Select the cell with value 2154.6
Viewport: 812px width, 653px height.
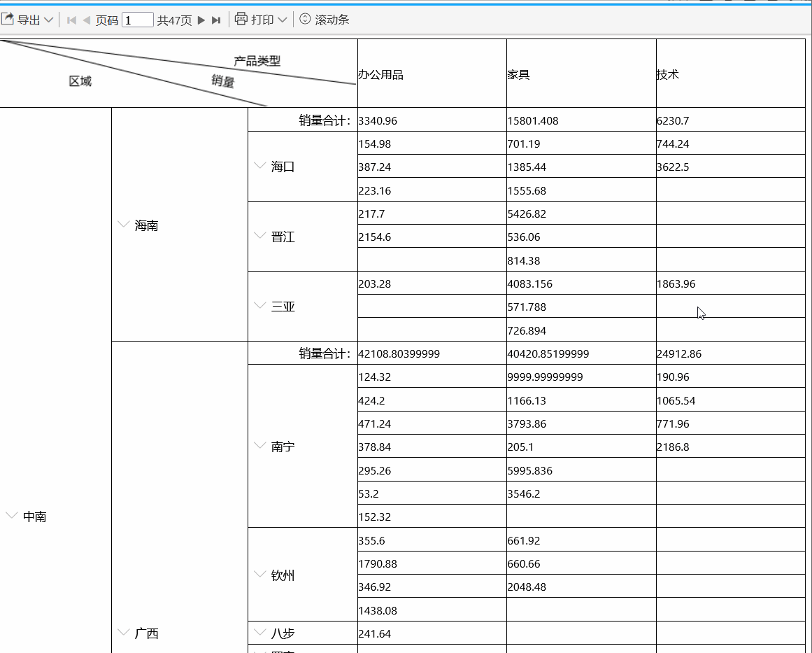pyautogui.click(x=432, y=237)
